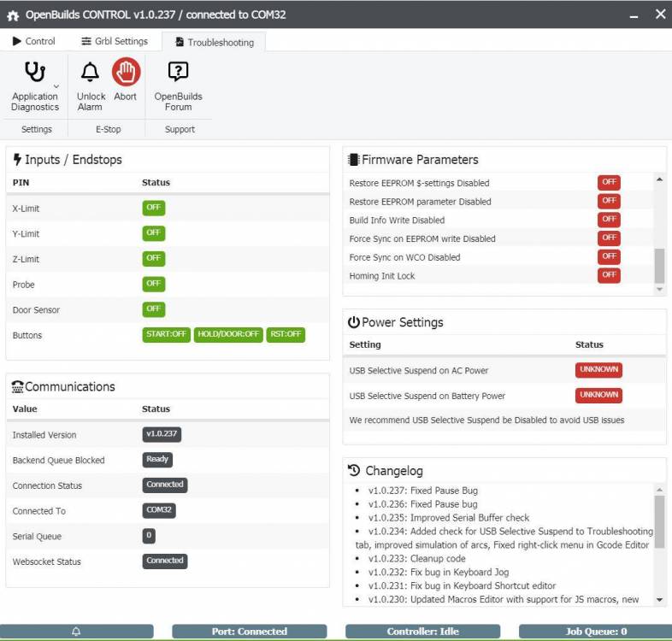Click UNKNOWN badge for AC Power suspend
Viewport: 672px width, 641px height.
pos(598,370)
